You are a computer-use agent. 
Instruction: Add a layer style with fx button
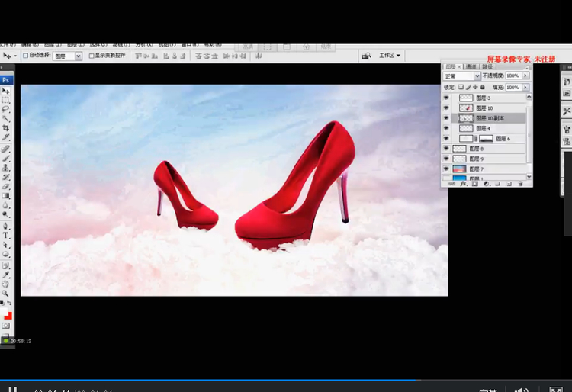point(463,184)
